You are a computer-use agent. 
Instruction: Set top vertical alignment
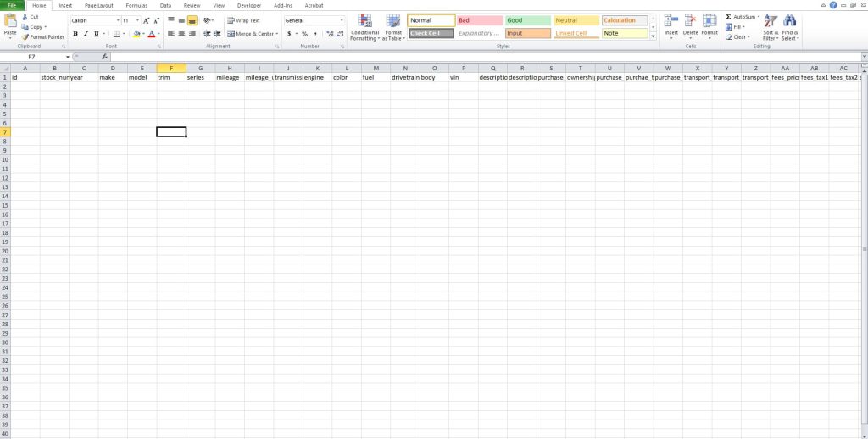click(171, 20)
